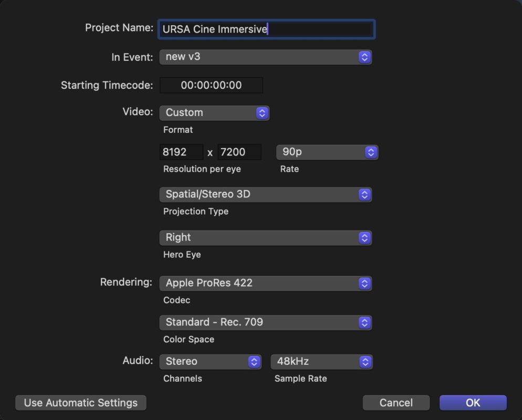Open the Codec dropdown Apple ProRes 422
Viewport: 522px width, 420px height.
266,283
